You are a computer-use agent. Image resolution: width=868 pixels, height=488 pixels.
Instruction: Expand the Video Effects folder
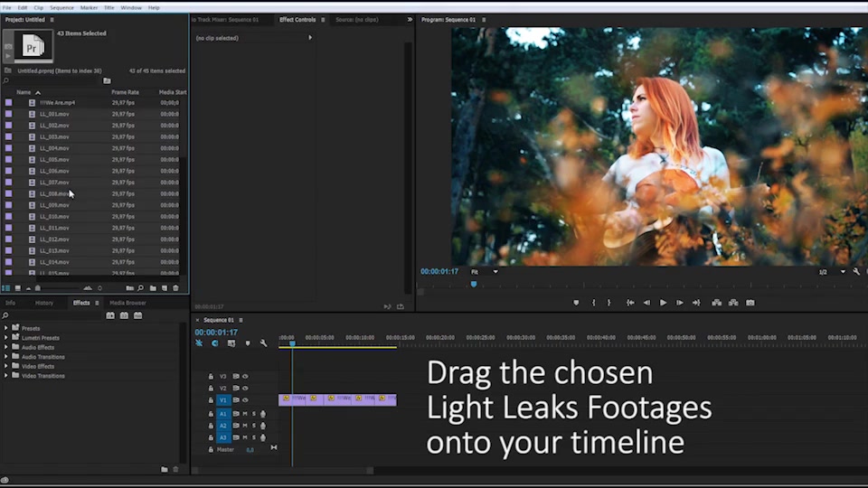(6, 366)
